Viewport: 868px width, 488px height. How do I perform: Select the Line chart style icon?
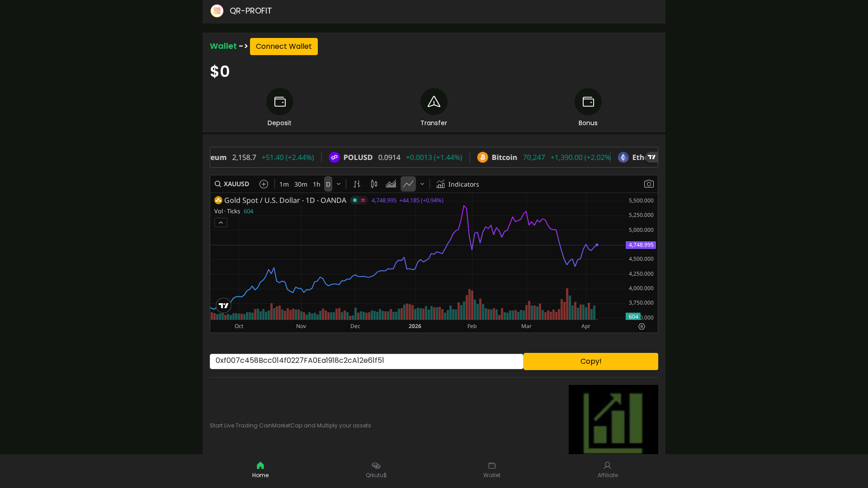point(408,184)
